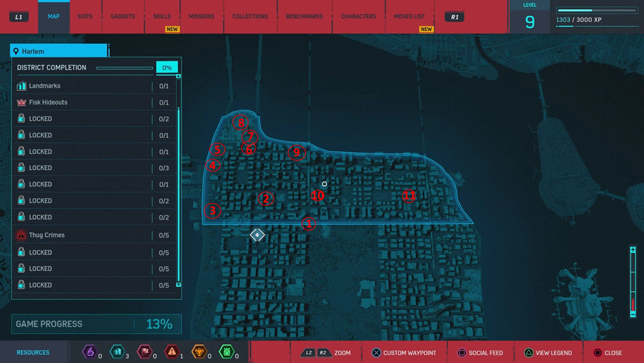Viewport: 644px width, 363px height.
Task: Click the purple Challenge token icon
Action: pos(90,351)
